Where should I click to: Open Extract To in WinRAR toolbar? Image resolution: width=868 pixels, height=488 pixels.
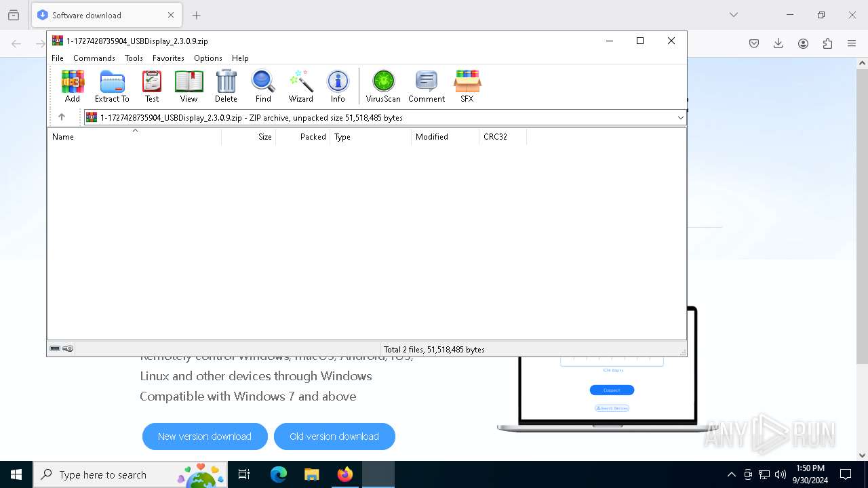(x=112, y=86)
